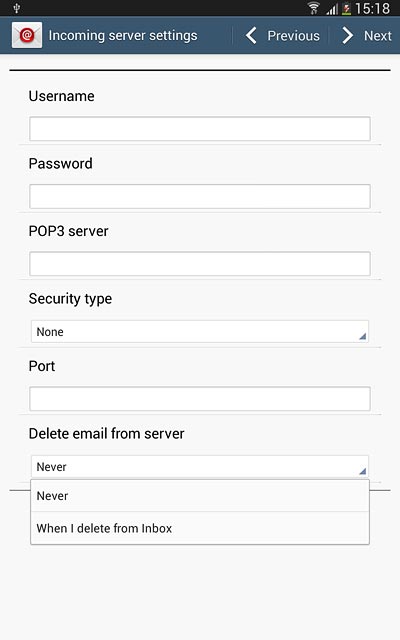Open the Security type dropdown showing None
Viewport: 400px width, 640px height.
(x=200, y=331)
